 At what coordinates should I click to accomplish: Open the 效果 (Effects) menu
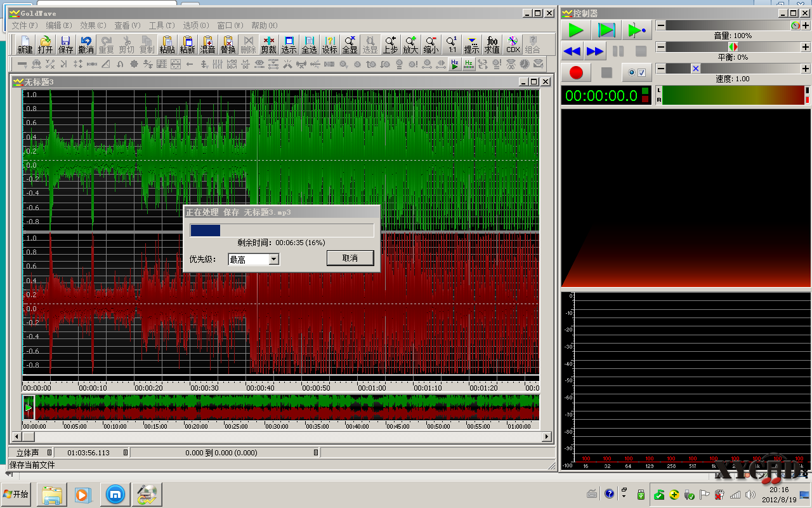93,25
